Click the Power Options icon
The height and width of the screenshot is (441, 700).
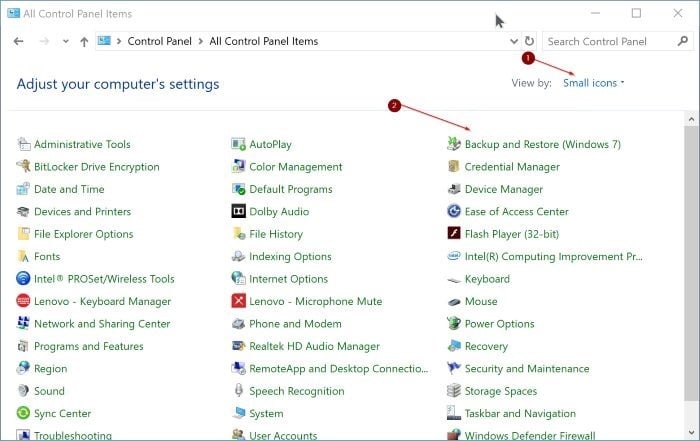pos(454,324)
